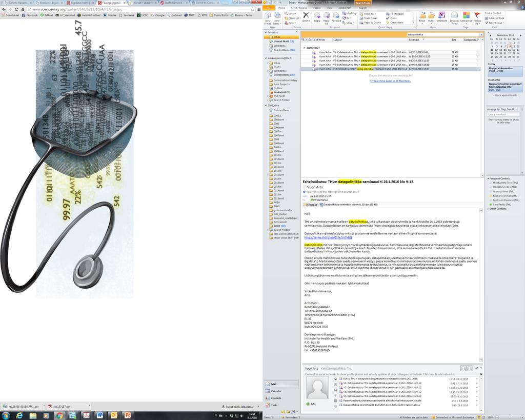Type a new task field

[503, 114]
